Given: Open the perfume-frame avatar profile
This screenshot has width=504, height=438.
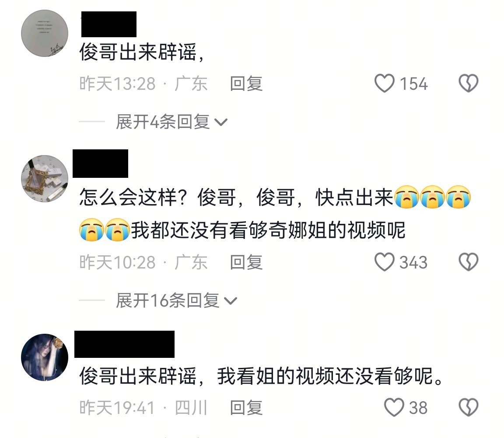Looking at the screenshot, I should (x=45, y=179).
